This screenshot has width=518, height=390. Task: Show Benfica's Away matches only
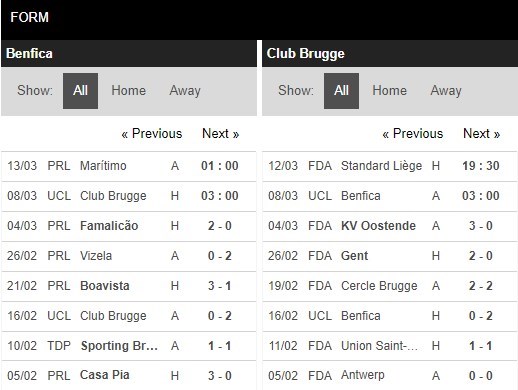[x=185, y=91]
